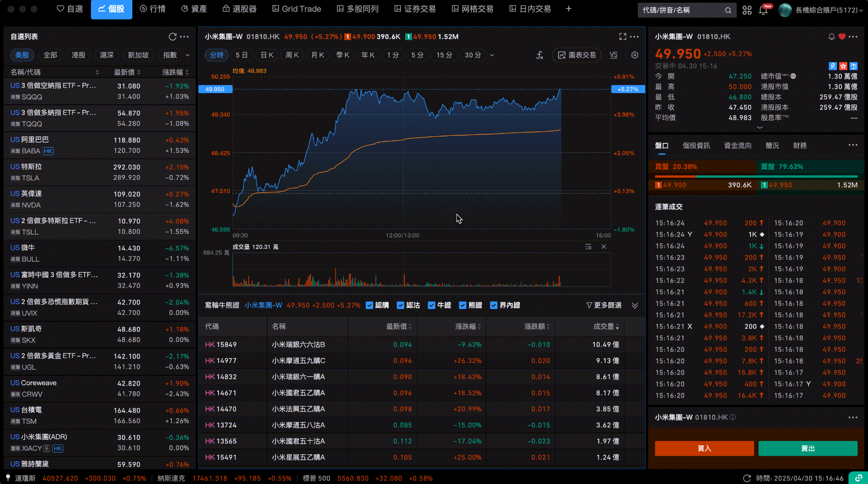The image size is (868, 484).
Task: Switch chart to 30分 period
Action: [473, 55]
